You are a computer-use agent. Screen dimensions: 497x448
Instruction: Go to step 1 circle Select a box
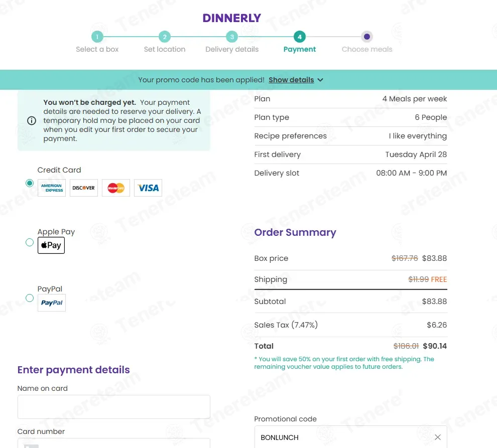(x=97, y=37)
